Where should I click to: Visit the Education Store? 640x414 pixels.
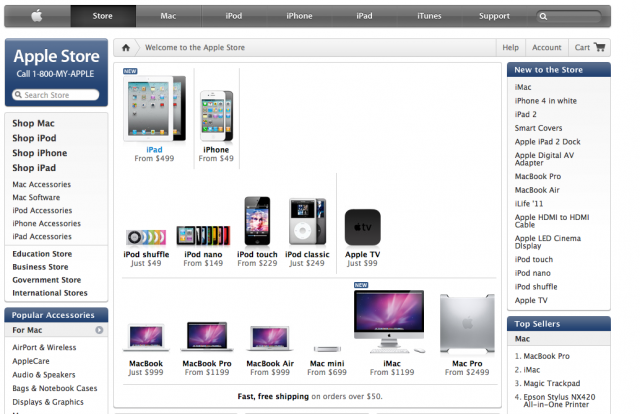point(42,254)
